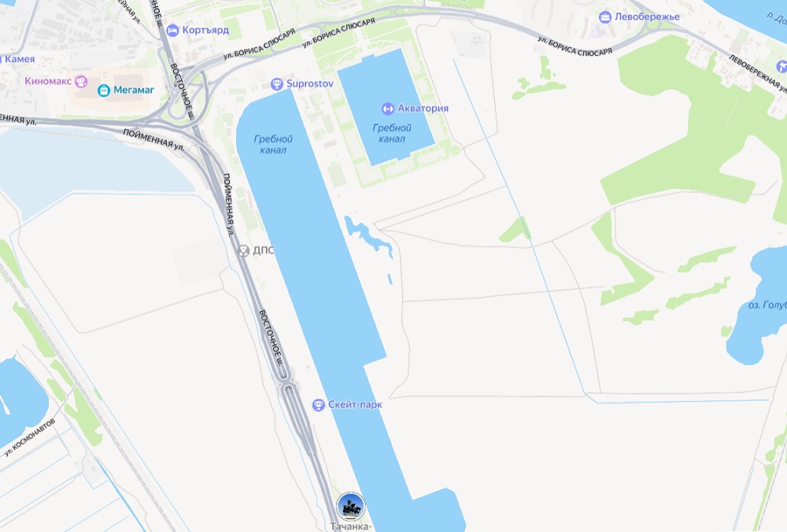Click the Скейт-парк text label
This screenshot has height=532, width=787.
tap(355, 405)
